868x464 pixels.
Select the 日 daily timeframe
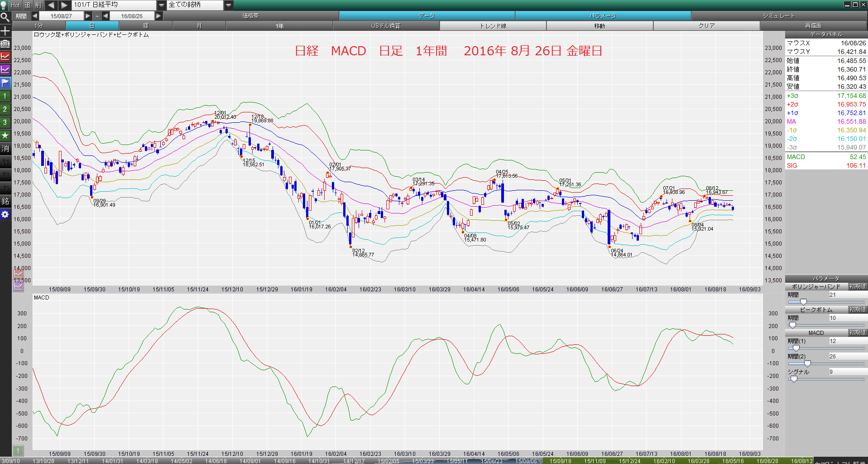(92, 26)
